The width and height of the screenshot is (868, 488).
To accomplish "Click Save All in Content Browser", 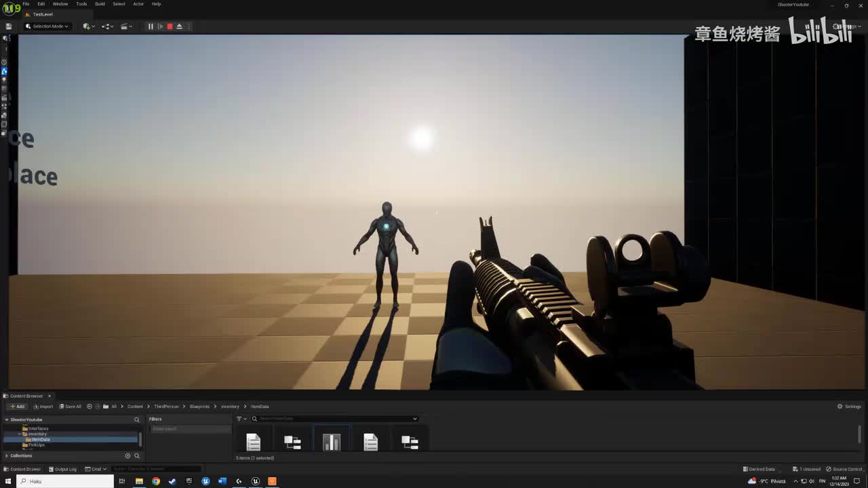I will pos(71,407).
